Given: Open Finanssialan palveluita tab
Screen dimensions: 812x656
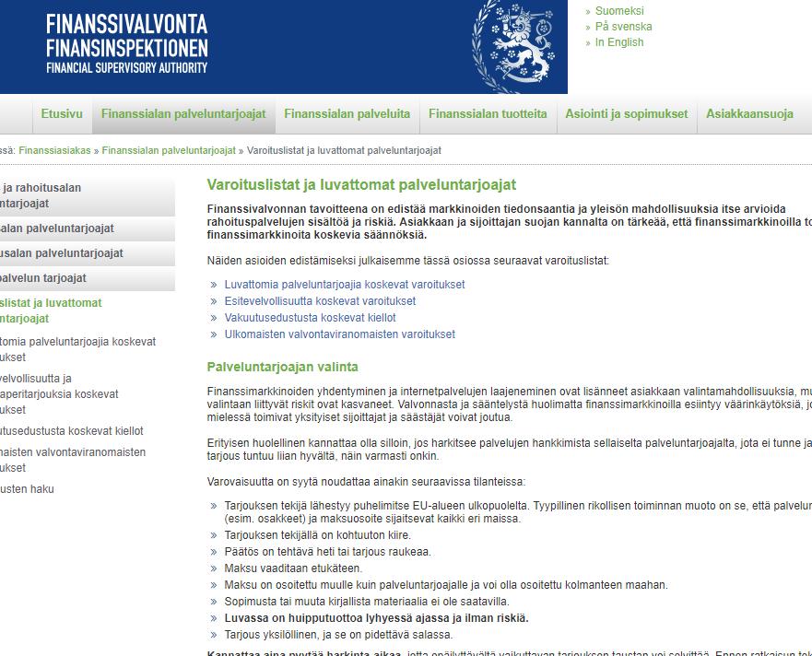Looking at the screenshot, I should coord(347,114).
